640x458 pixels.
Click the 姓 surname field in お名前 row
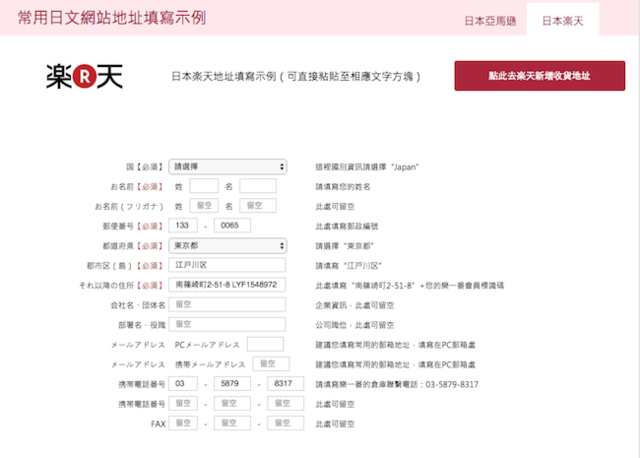click(203, 186)
